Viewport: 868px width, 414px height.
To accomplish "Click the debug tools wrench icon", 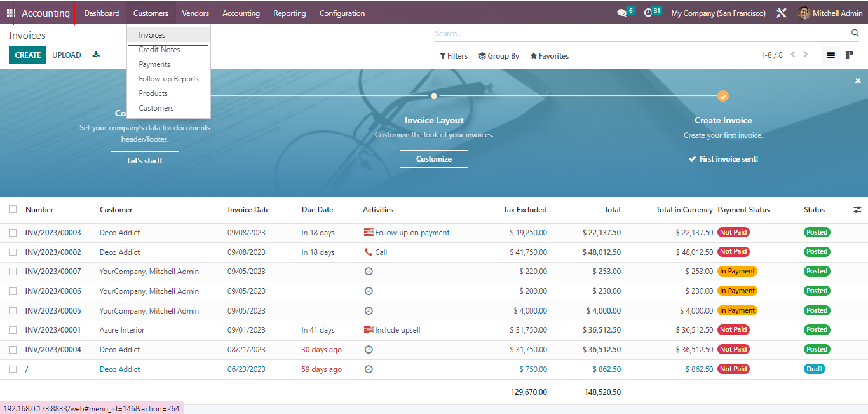I will pos(782,13).
